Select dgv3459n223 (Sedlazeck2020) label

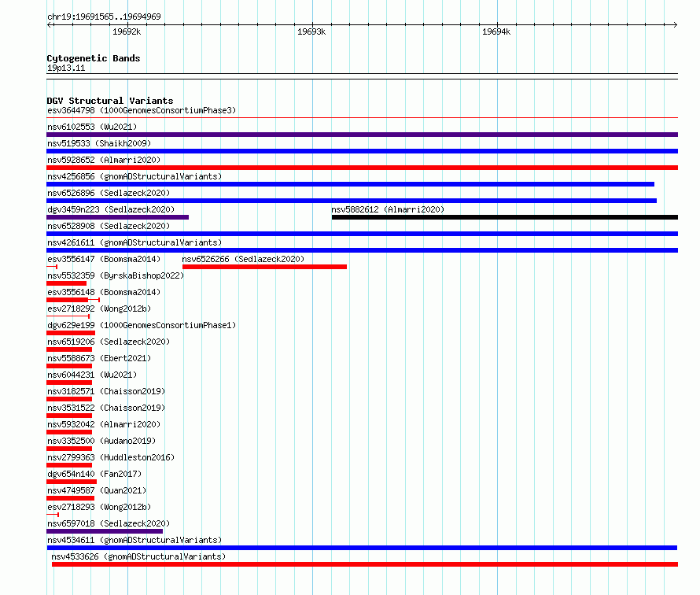coord(111,209)
